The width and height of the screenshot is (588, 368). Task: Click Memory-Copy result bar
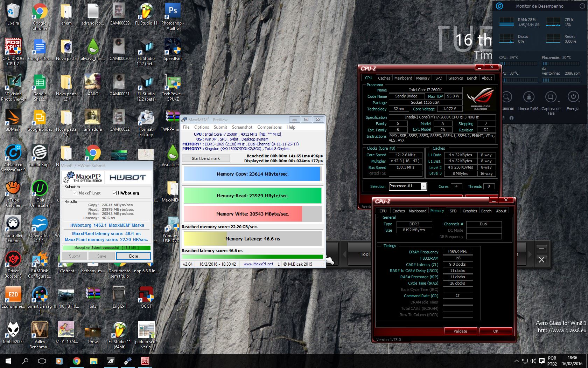coord(252,174)
